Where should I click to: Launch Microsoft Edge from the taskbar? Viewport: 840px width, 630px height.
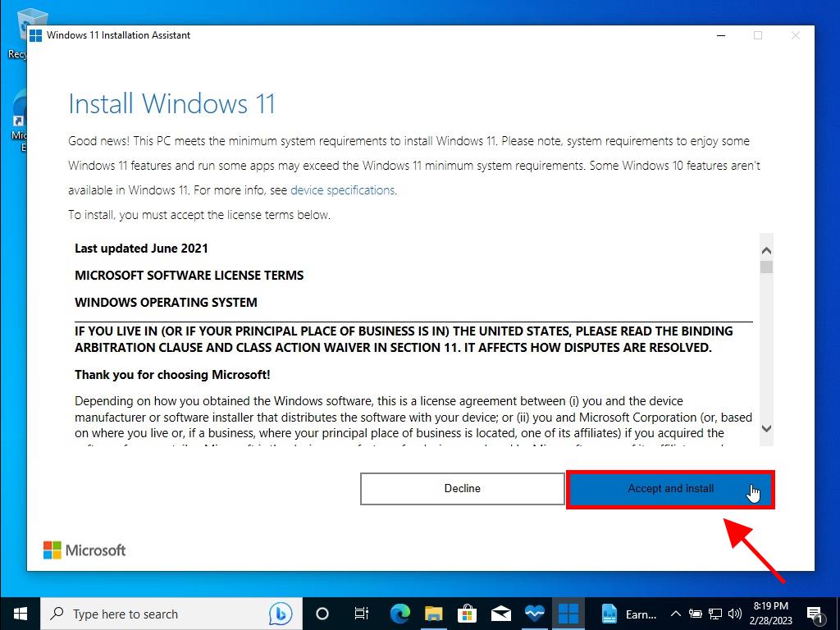pyautogui.click(x=400, y=614)
